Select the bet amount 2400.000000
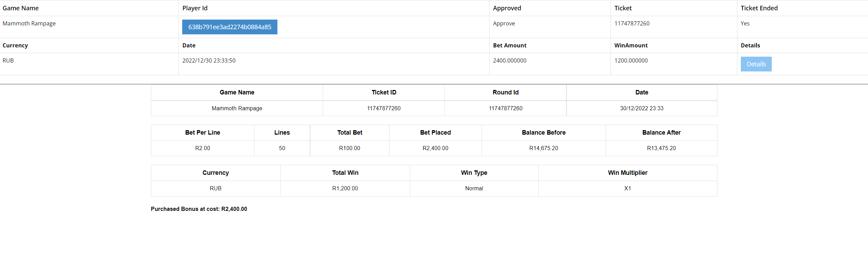 point(510,60)
